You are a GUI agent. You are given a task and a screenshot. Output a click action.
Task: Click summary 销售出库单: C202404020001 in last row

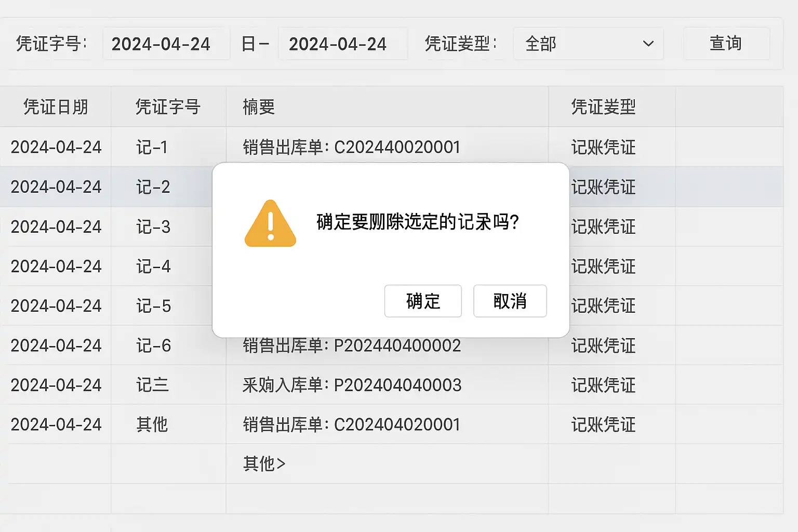tap(351, 425)
